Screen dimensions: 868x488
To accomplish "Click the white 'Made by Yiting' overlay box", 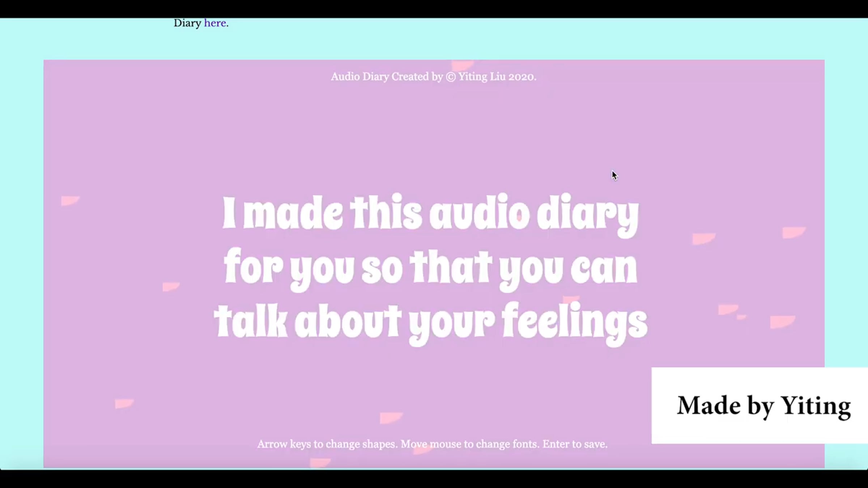I will pyautogui.click(x=759, y=405).
